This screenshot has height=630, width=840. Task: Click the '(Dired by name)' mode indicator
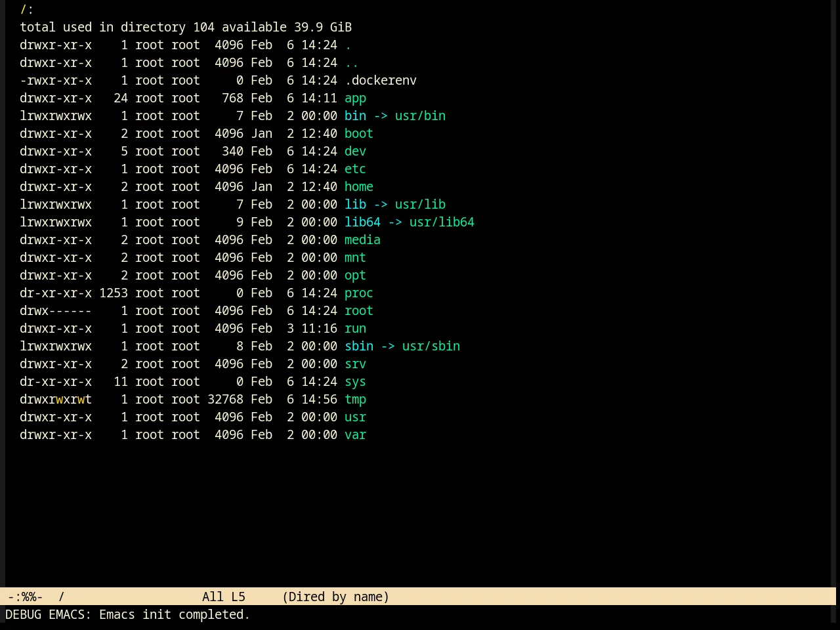pyautogui.click(x=336, y=597)
